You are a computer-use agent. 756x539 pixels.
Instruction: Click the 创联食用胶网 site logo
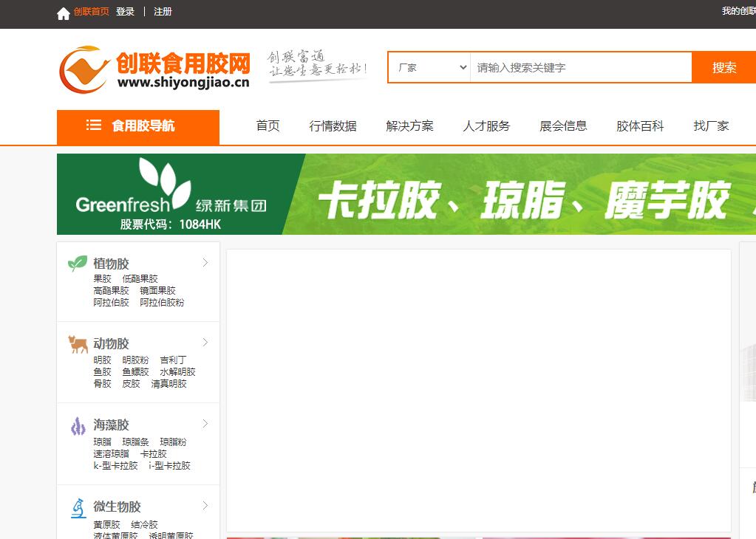click(154, 70)
